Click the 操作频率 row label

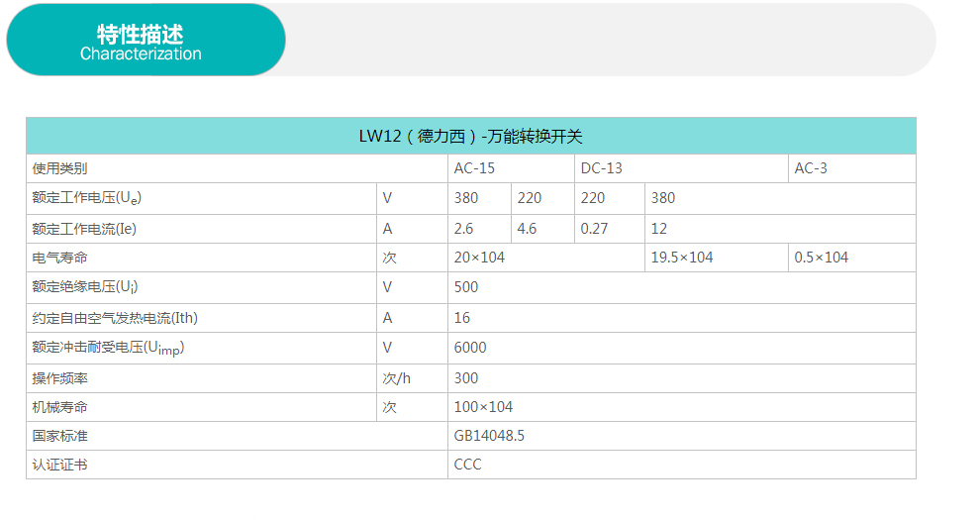60,378
